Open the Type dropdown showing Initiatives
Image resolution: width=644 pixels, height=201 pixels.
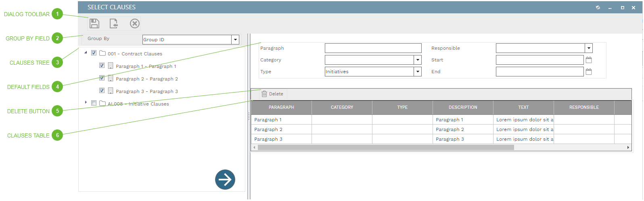[x=418, y=72]
